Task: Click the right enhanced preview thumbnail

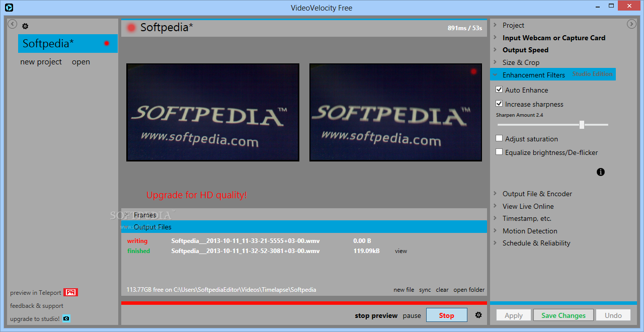Action: coord(396,112)
